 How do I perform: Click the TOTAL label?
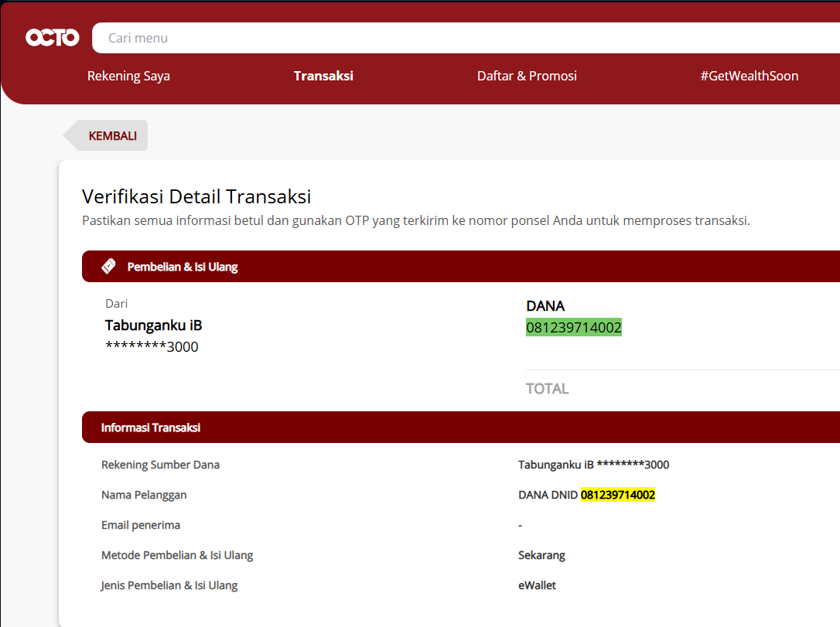point(547,389)
